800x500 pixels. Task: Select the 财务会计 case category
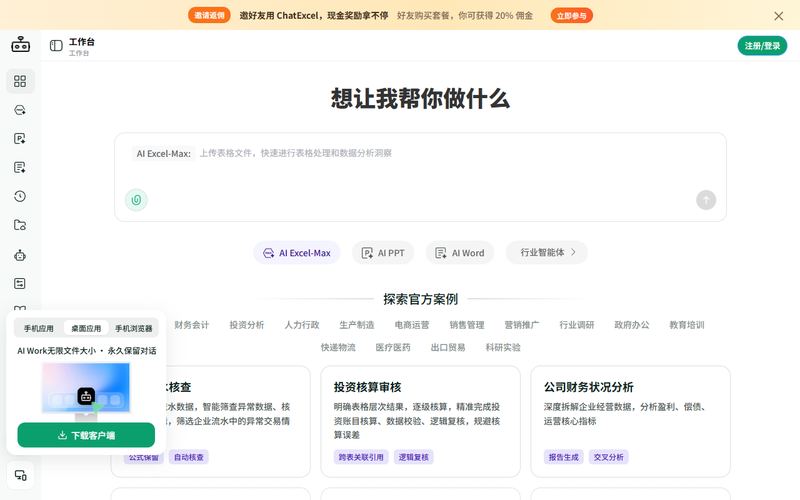click(x=192, y=325)
